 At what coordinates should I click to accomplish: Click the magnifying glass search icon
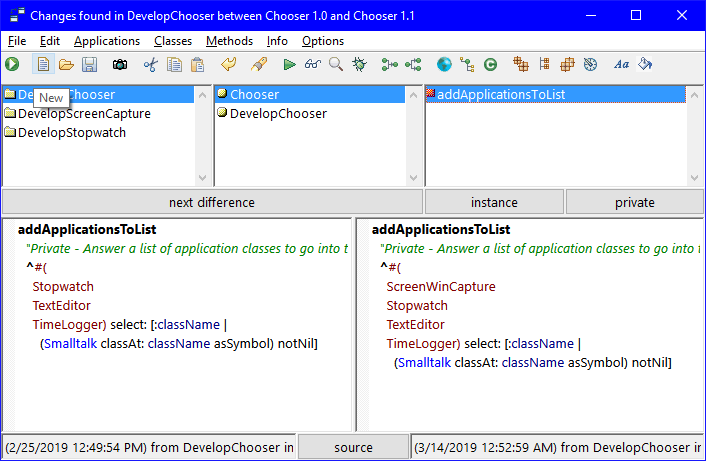(336, 65)
